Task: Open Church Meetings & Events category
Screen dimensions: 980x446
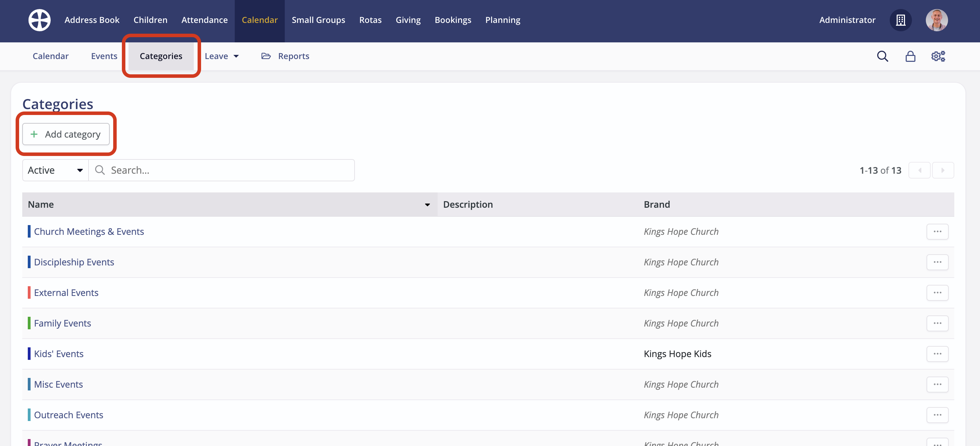Action: 89,231
